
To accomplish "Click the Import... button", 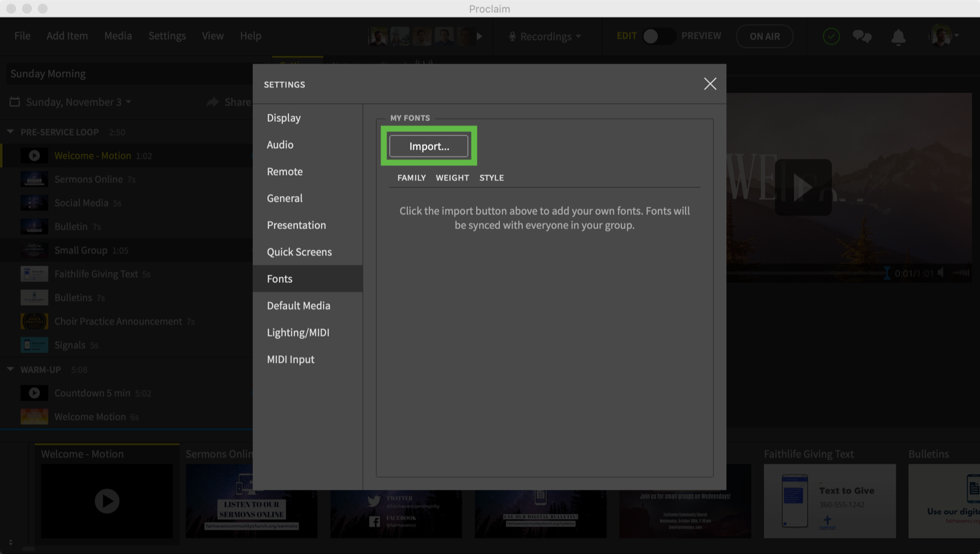I will 429,146.
